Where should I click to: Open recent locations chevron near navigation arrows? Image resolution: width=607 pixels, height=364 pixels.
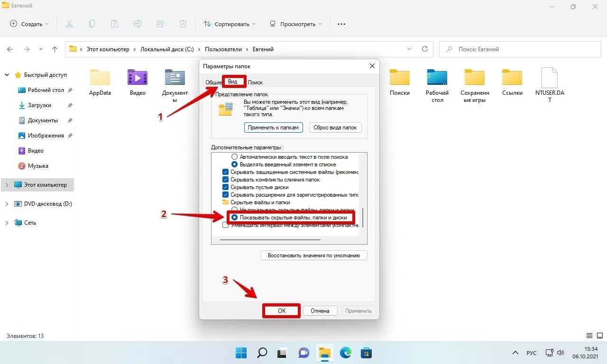click(41, 49)
